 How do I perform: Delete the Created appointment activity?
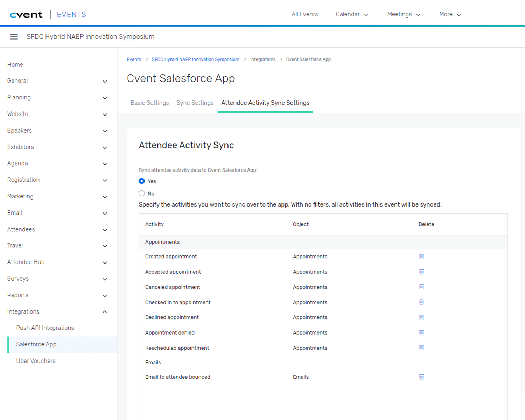pyautogui.click(x=421, y=256)
